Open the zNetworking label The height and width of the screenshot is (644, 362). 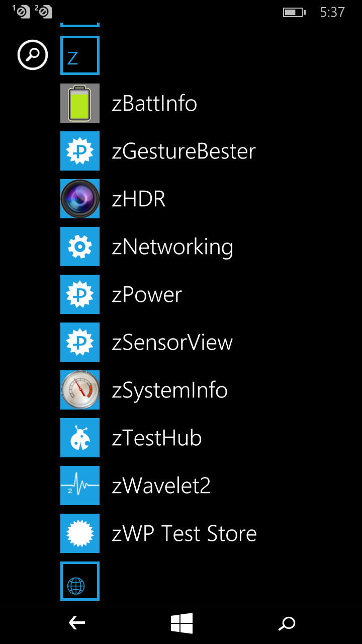point(172,248)
